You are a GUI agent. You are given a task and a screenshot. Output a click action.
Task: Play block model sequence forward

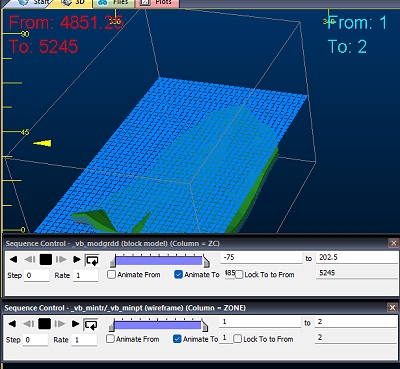(x=77, y=259)
